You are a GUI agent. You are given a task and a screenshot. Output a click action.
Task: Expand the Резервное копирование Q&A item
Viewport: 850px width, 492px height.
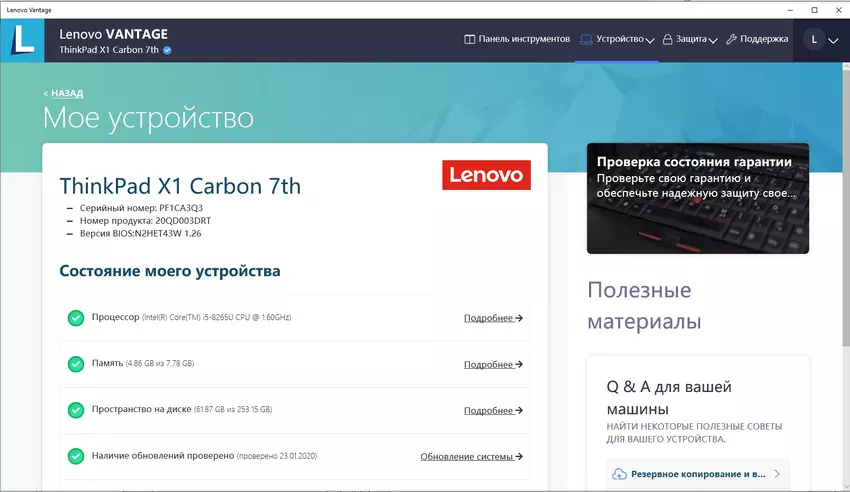698,474
